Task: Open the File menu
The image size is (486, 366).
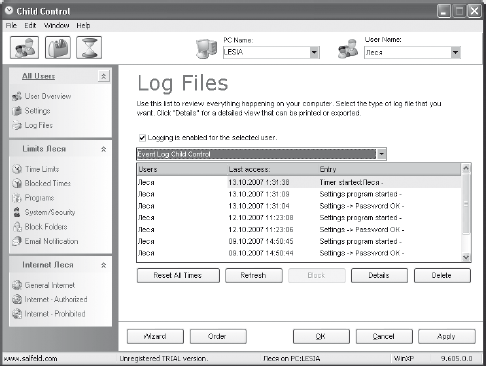Action: (x=11, y=26)
